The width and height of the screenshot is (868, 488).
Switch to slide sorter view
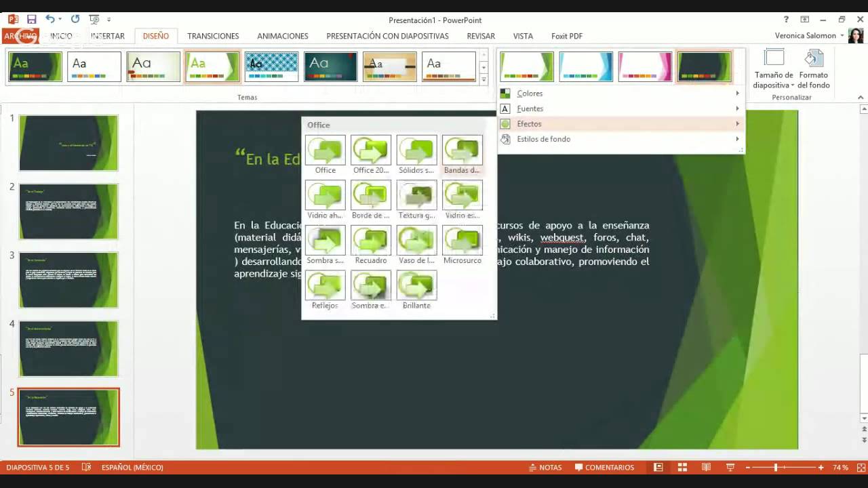682,467
